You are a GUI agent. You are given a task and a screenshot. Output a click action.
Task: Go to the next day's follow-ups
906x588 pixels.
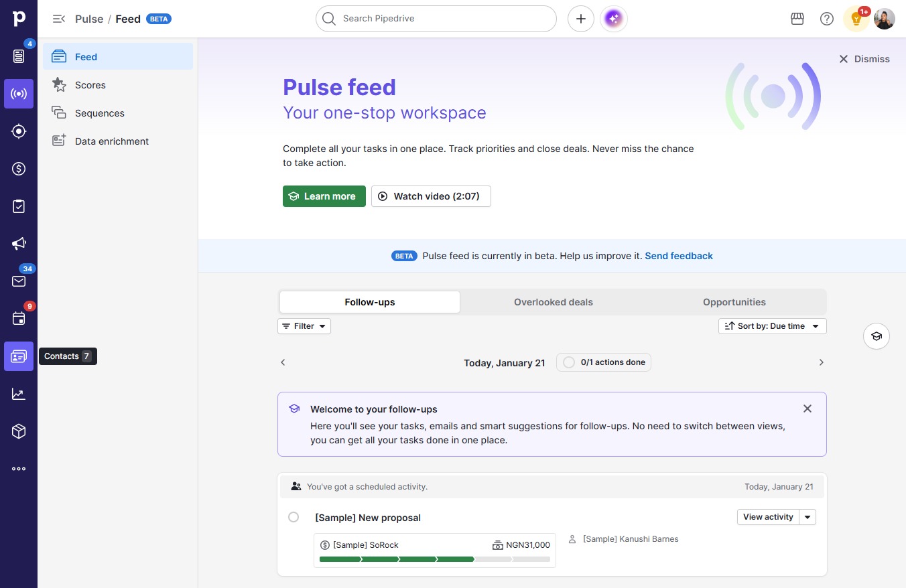(x=822, y=362)
